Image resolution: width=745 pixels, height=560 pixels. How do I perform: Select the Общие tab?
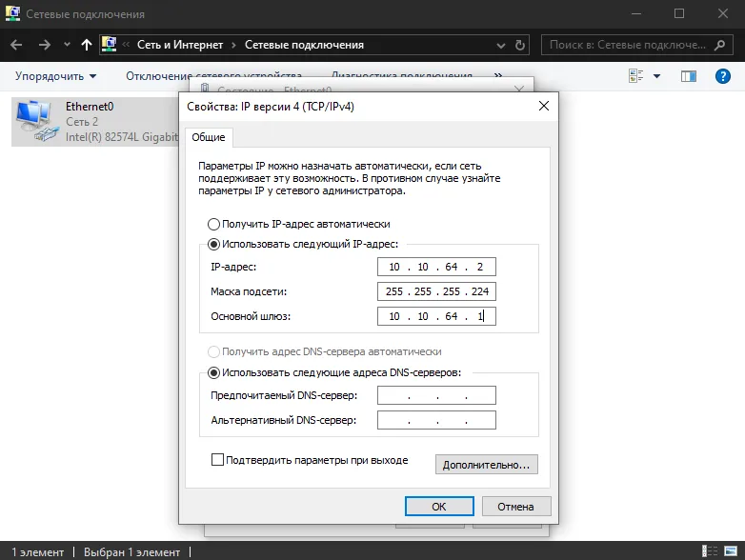tap(208, 137)
